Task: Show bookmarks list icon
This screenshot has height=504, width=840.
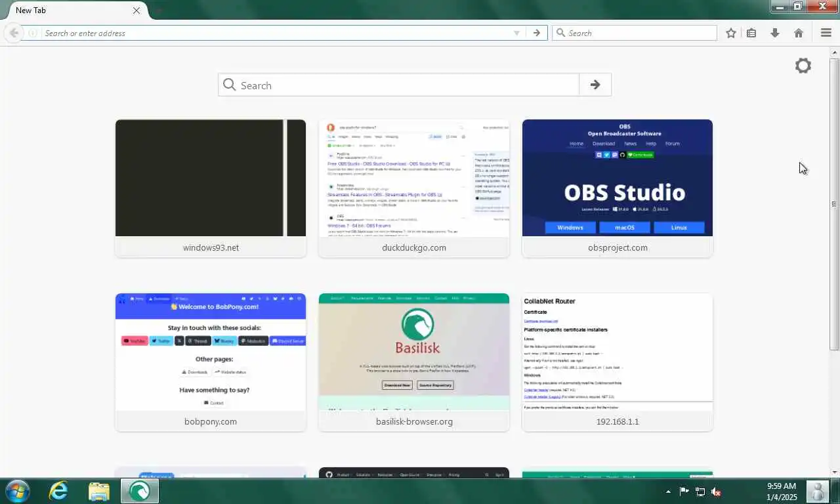Action: tap(751, 33)
